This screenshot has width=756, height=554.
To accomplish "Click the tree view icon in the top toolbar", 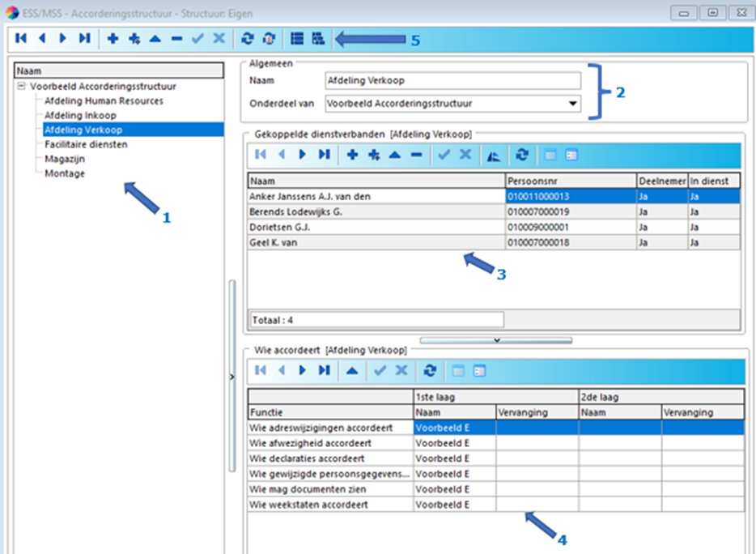I will pyautogui.click(x=318, y=38).
